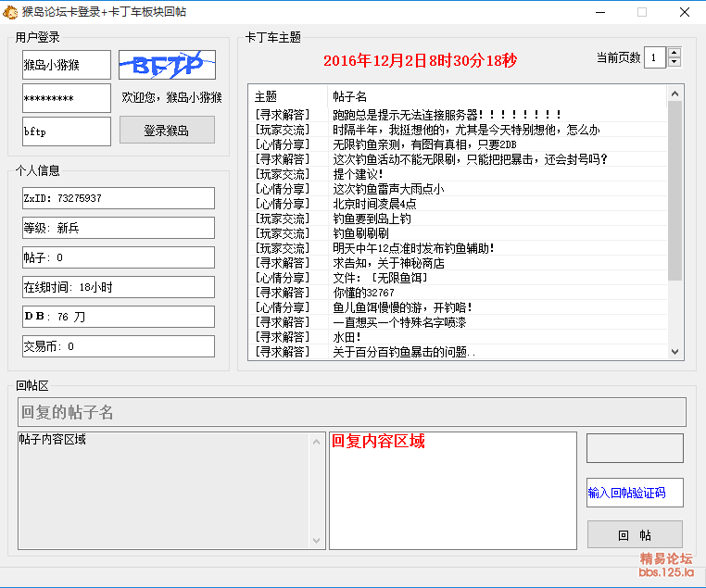This screenshot has height=588, width=706.
Task: Click the 输入回帖验证码 captcha field
Action: coord(635,493)
